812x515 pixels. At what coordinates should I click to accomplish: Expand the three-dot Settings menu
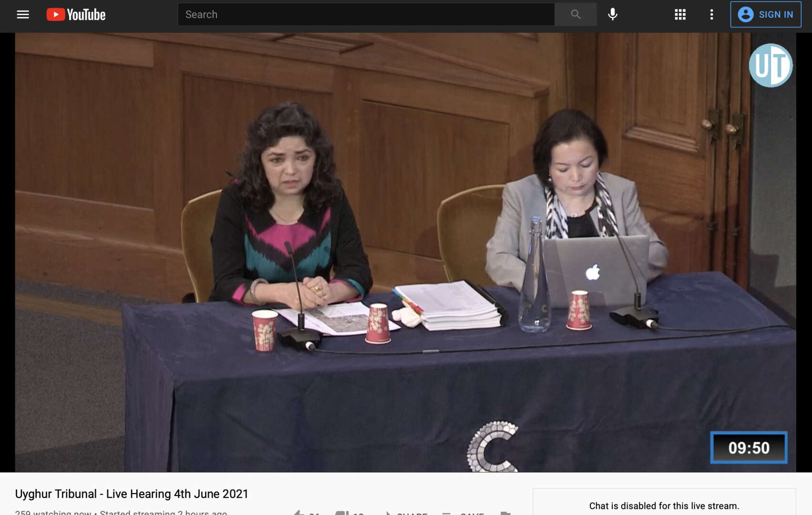(x=711, y=14)
